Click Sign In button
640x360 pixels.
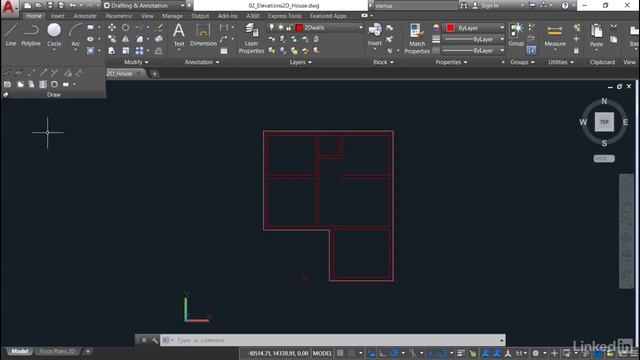click(x=486, y=6)
